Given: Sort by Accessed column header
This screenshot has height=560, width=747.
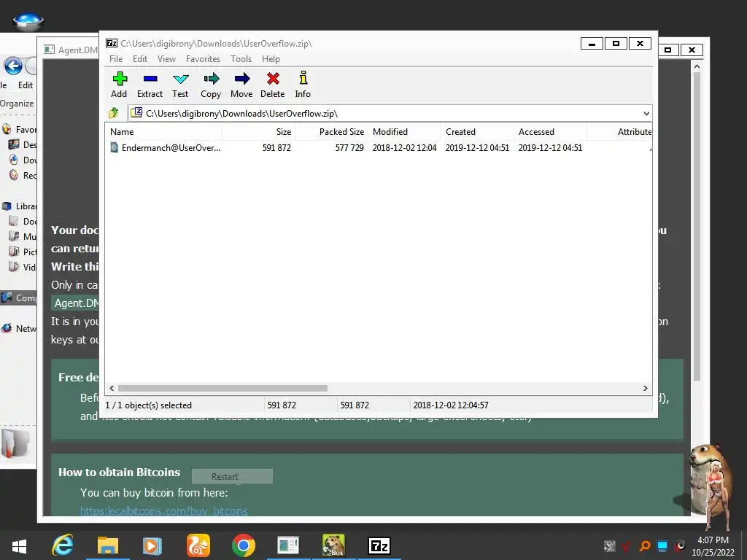Looking at the screenshot, I should (551, 132).
